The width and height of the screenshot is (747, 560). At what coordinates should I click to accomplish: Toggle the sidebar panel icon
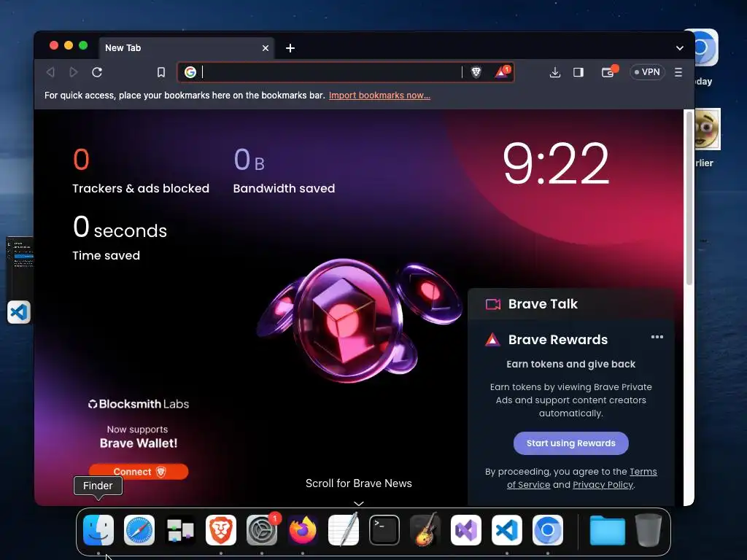click(578, 72)
